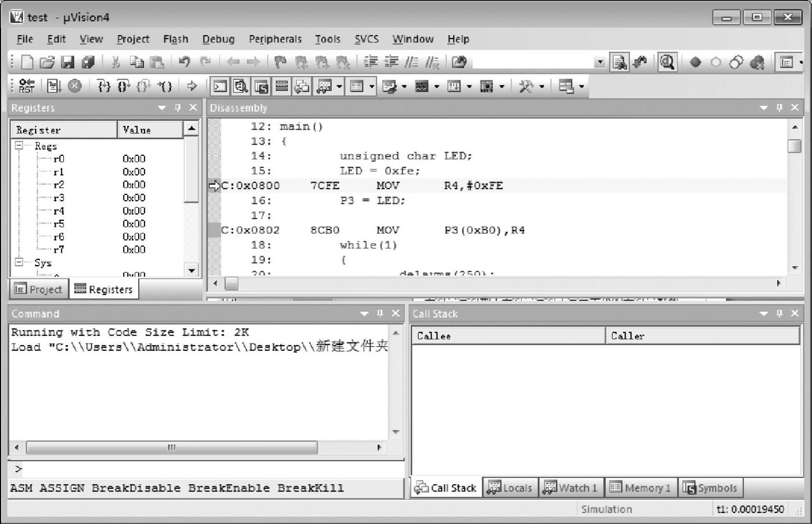Insert a bookmark with the flag icon
Image resolution: width=812 pixels, height=524 pixels.
pos(280,62)
